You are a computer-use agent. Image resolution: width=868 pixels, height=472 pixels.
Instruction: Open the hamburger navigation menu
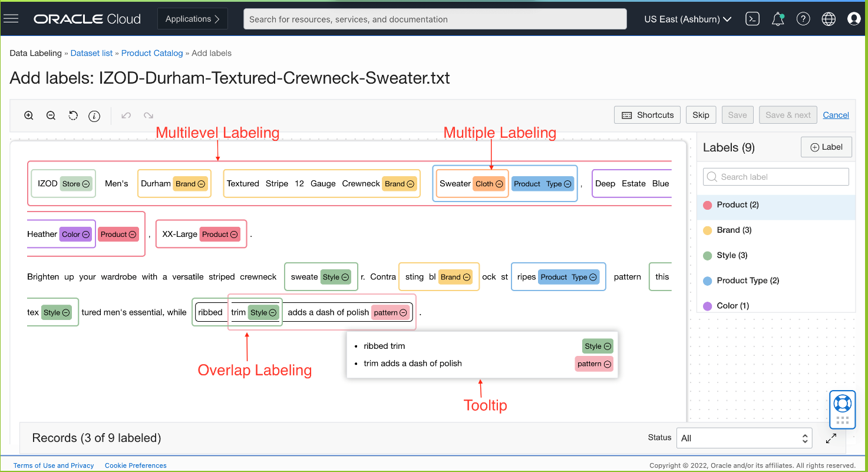pos(11,19)
